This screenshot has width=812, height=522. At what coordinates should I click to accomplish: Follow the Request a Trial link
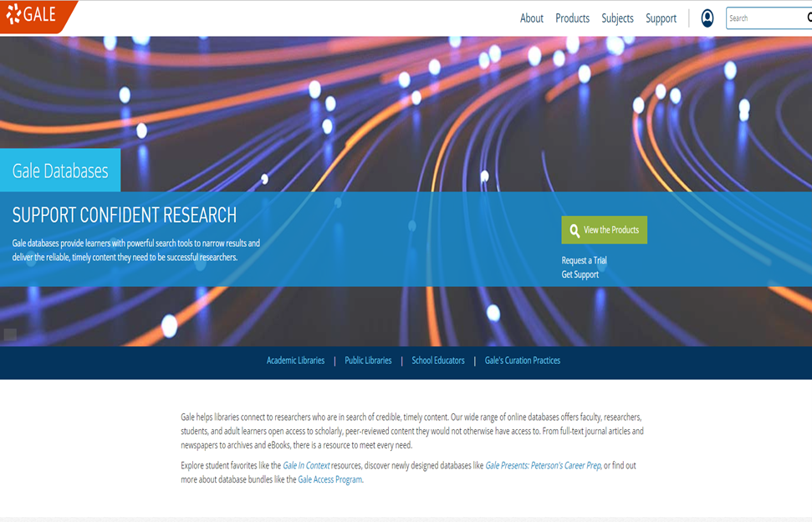(x=585, y=260)
